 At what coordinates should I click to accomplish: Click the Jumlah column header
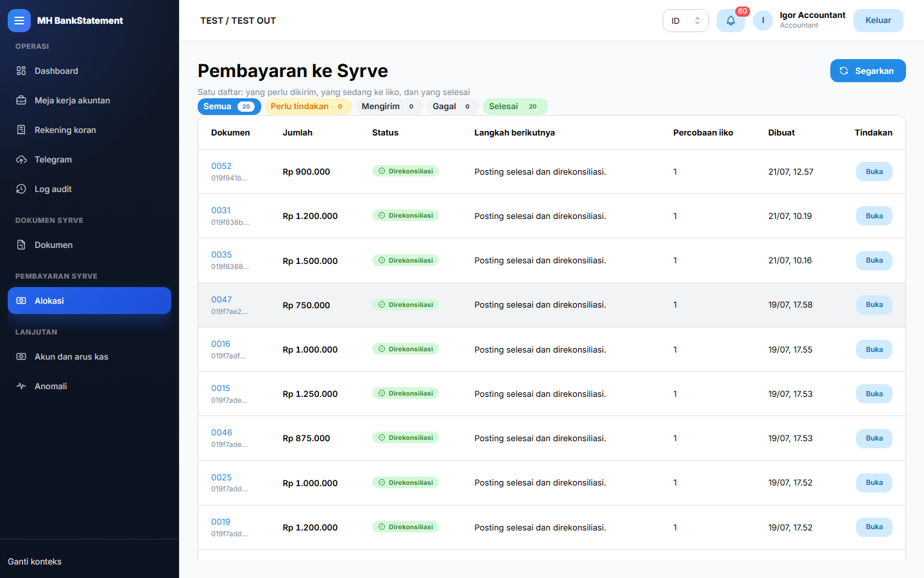pos(298,132)
